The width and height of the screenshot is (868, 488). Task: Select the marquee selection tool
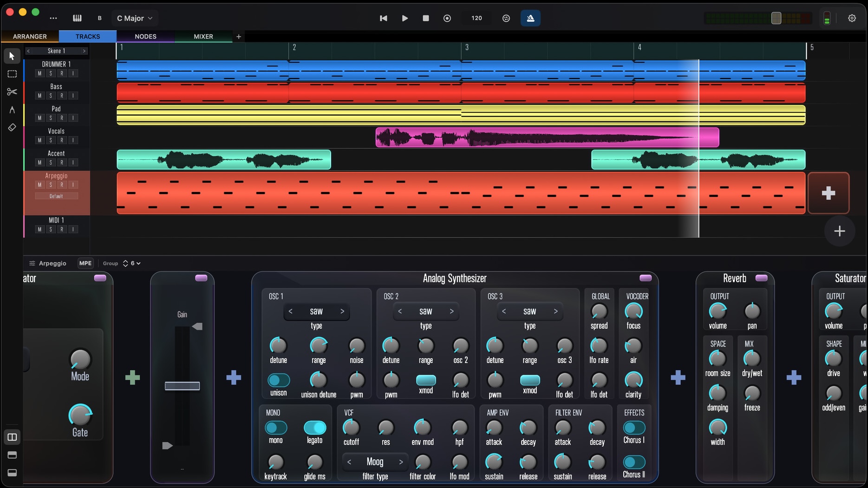pos(12,74)
